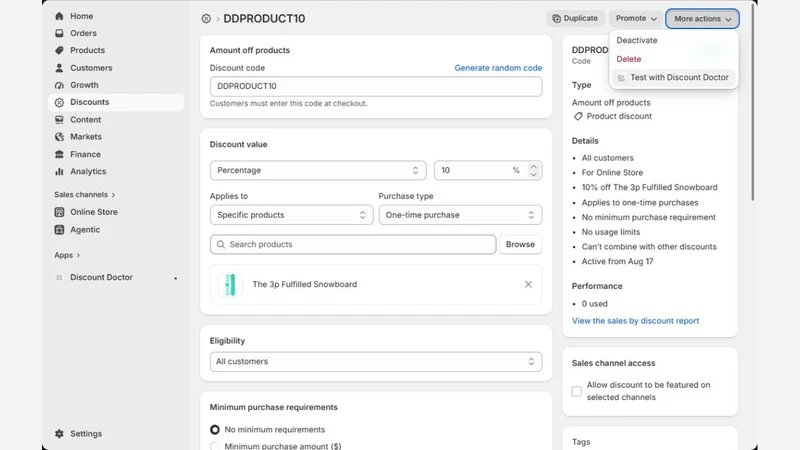Click the Browse products button
Image resolution: width=800 pixels, height=450 pixels.
point(520,244)
